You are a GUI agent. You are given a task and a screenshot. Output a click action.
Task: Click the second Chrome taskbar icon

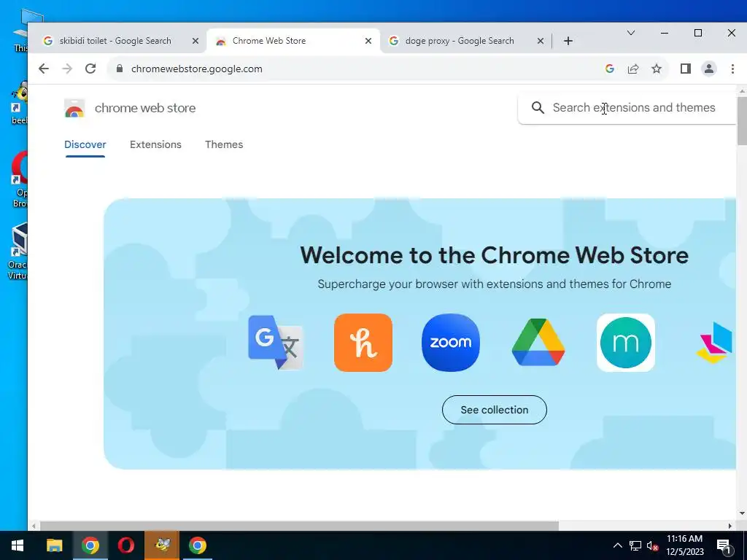pos(197,545)
